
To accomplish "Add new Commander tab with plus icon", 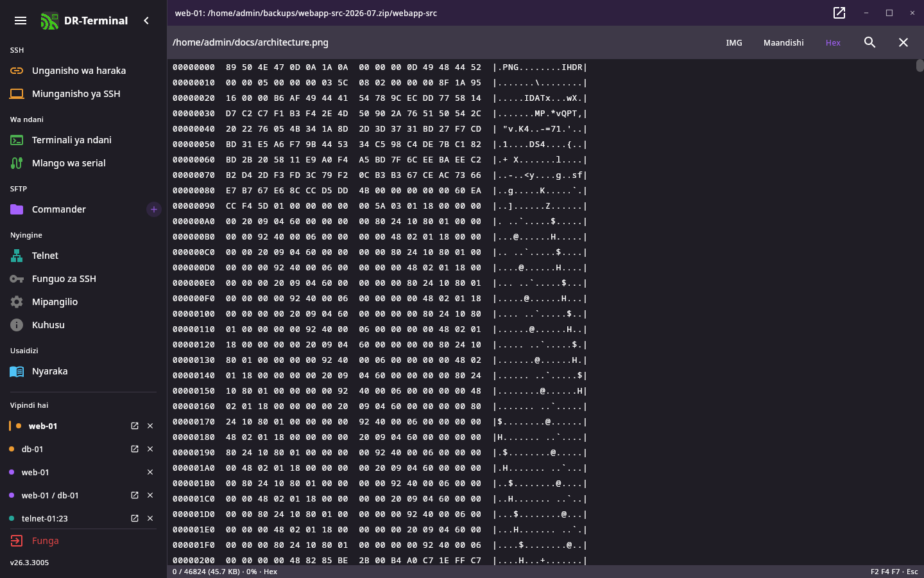I will [154, 209].
